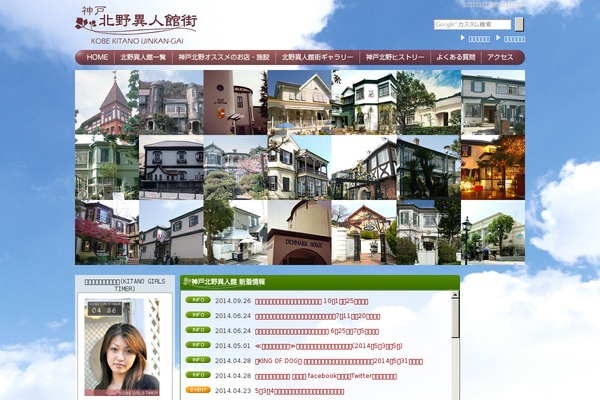Open the white house with flags photo

[x=171, y=232]
